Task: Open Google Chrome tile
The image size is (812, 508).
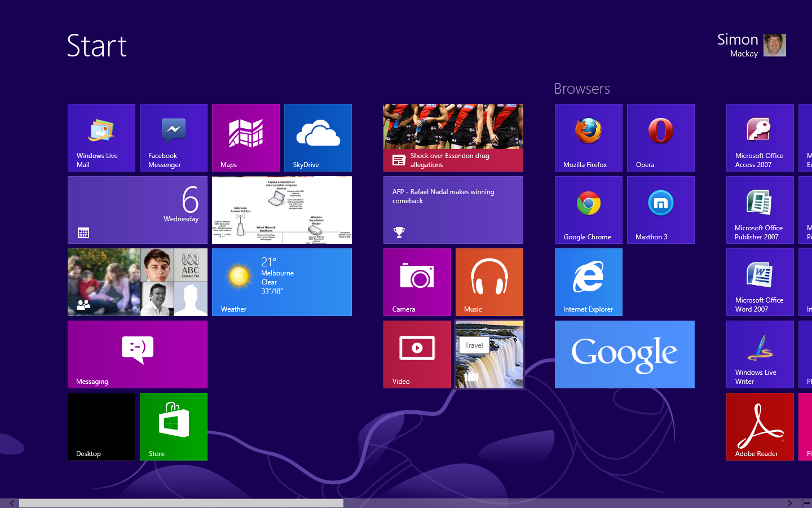Action: point(588,209)
